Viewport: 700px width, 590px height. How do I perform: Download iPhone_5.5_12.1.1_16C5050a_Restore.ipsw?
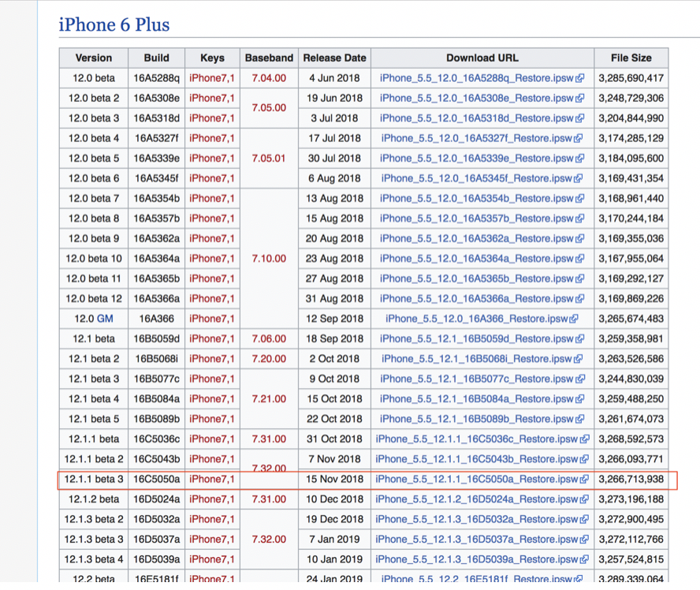pyautogui.click(x=482, y=480)
